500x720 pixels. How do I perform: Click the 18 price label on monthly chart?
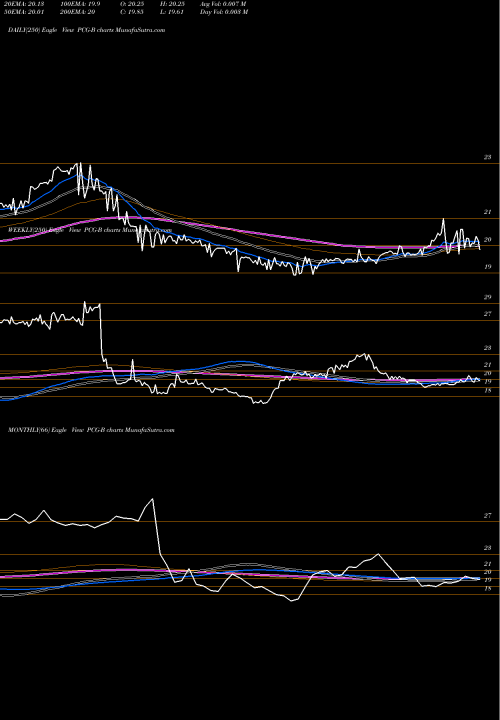coord(487,588)
